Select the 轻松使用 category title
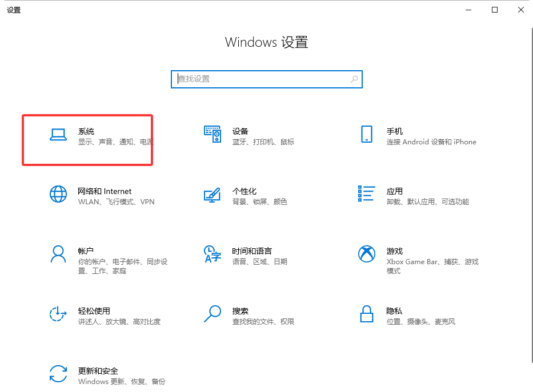533x392 pixels. (x=94, y=311)
